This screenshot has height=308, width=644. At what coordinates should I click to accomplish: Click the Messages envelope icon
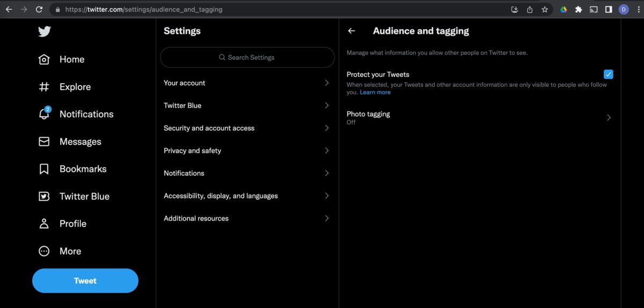(44, 142)
